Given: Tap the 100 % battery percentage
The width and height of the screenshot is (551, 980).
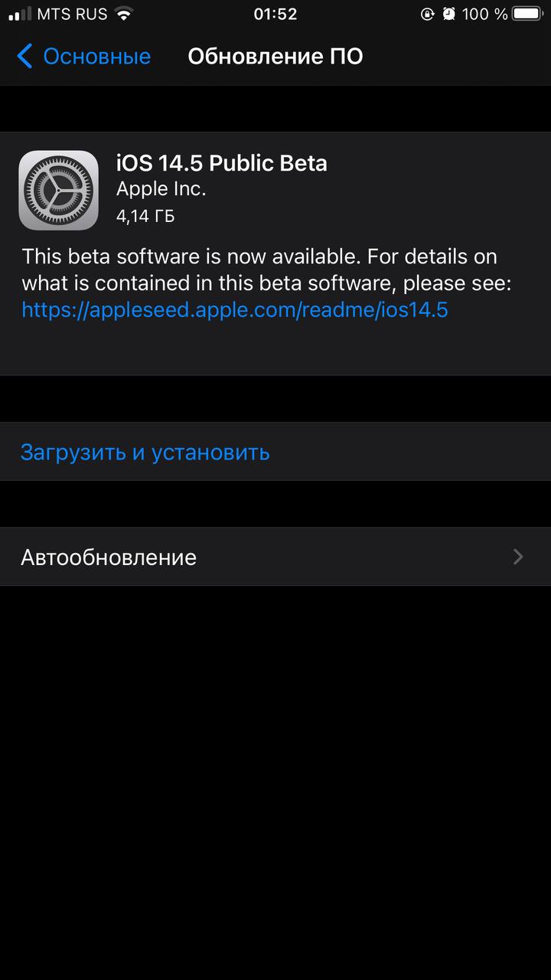Looking at the screenshot, I should 485,14.
